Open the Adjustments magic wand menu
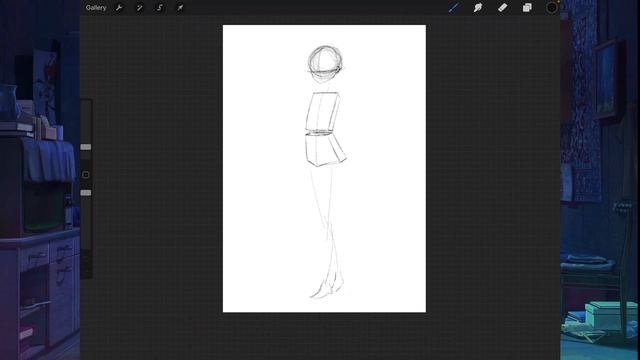This screenshot has height=360, width=640. [x=139, y=8]
